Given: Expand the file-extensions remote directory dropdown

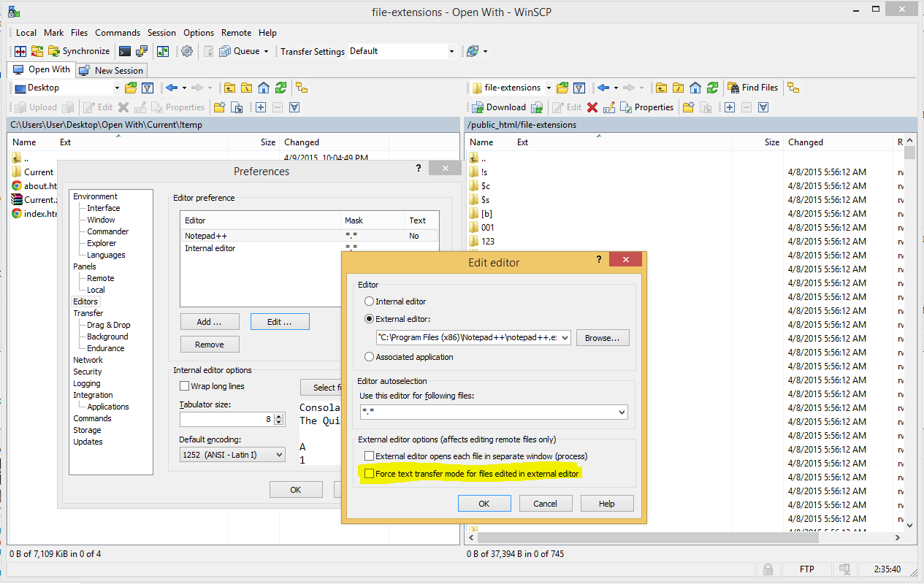Looking at the screenshot, I should point(549,88).
